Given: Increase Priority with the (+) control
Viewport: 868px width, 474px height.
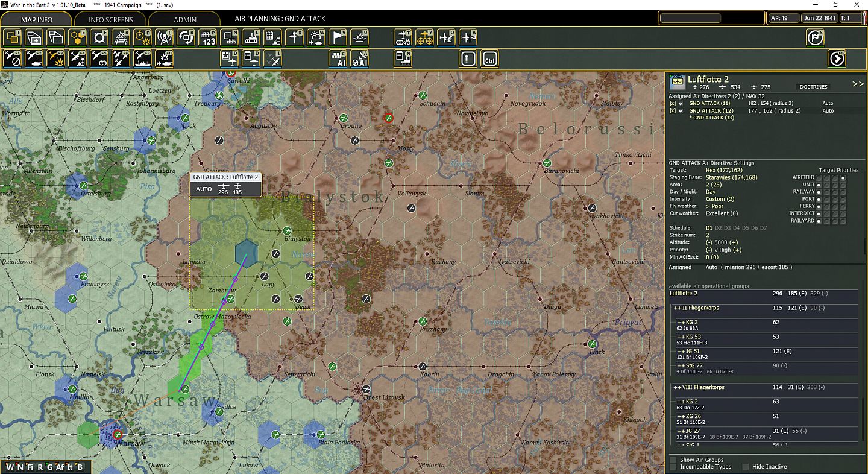Looking at the screenshot, I should pos(737,250).
